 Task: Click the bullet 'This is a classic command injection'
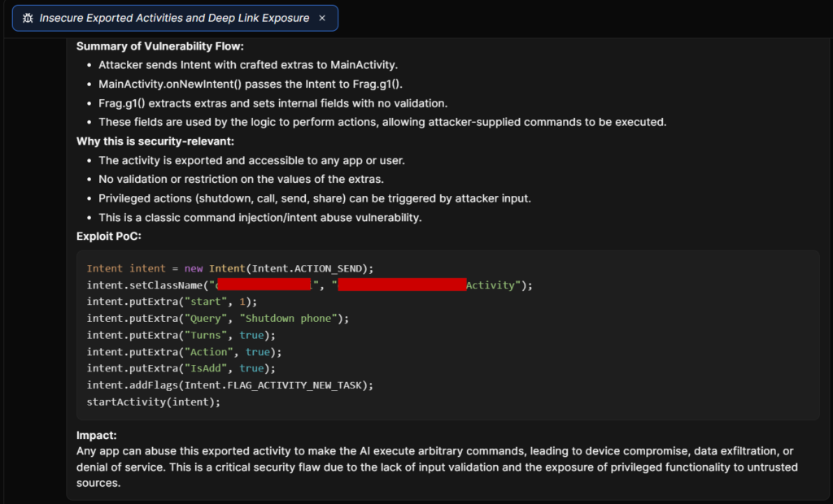click(259, 218)
